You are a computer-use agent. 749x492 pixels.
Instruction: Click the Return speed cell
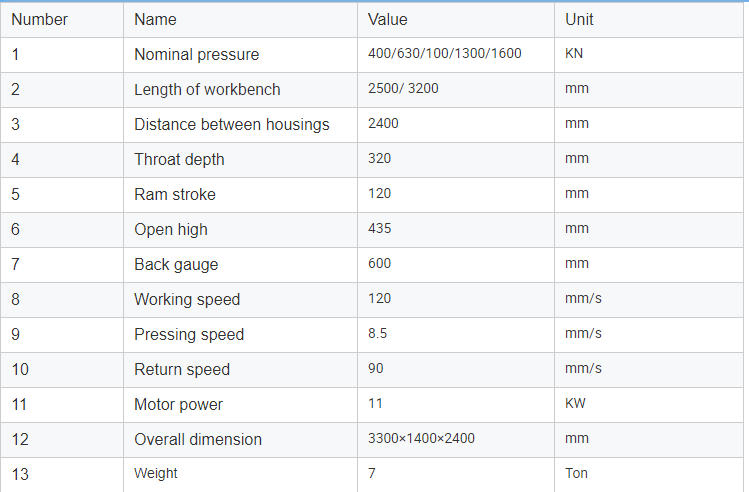182,370
